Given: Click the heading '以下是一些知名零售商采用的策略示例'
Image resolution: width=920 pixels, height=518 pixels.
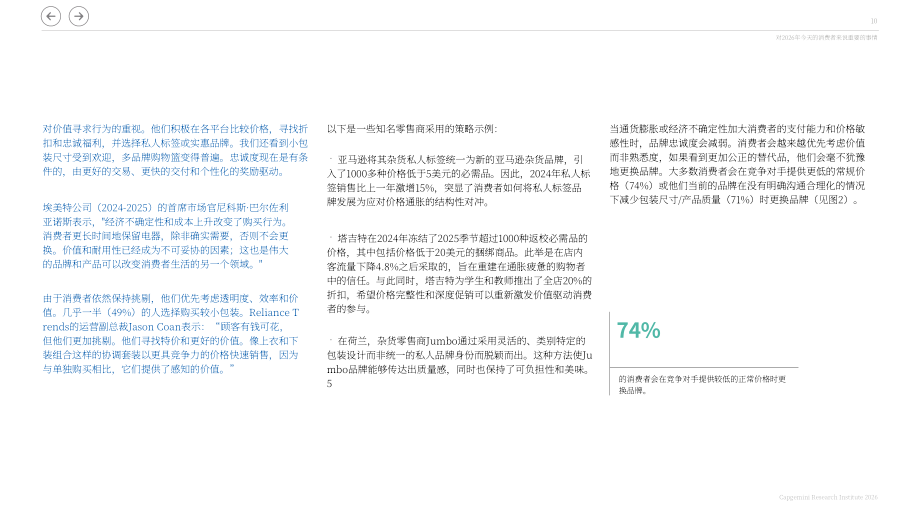Looking at the screenshot, I should tap(412, 129).
